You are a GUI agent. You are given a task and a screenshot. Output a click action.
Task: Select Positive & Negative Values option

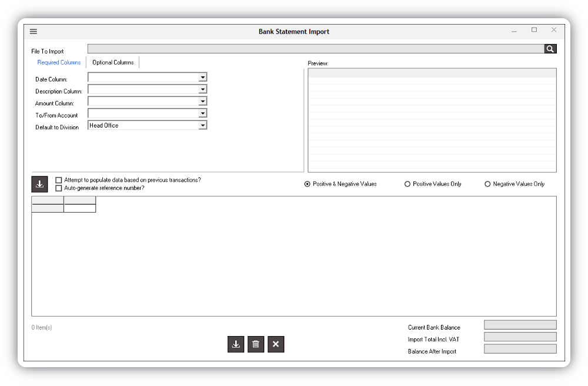coord(308,184)
